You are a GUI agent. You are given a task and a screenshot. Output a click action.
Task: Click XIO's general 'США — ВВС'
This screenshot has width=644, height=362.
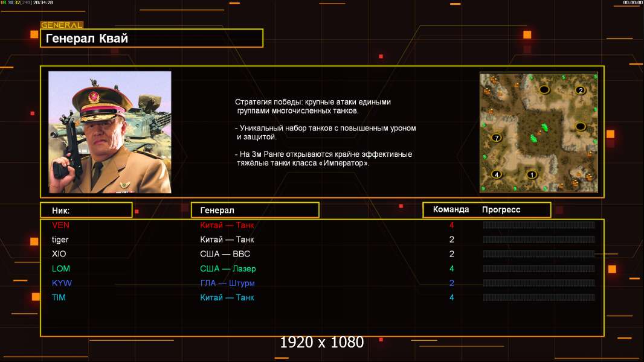(225, 254)
